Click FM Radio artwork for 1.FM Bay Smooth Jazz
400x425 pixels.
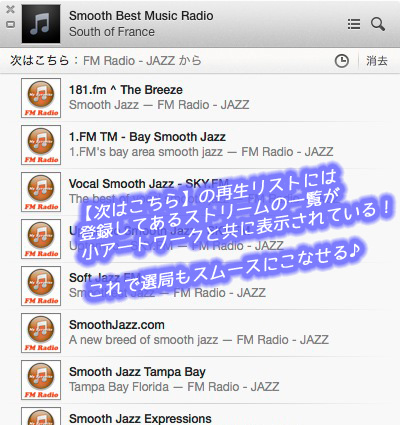point(41,145)
